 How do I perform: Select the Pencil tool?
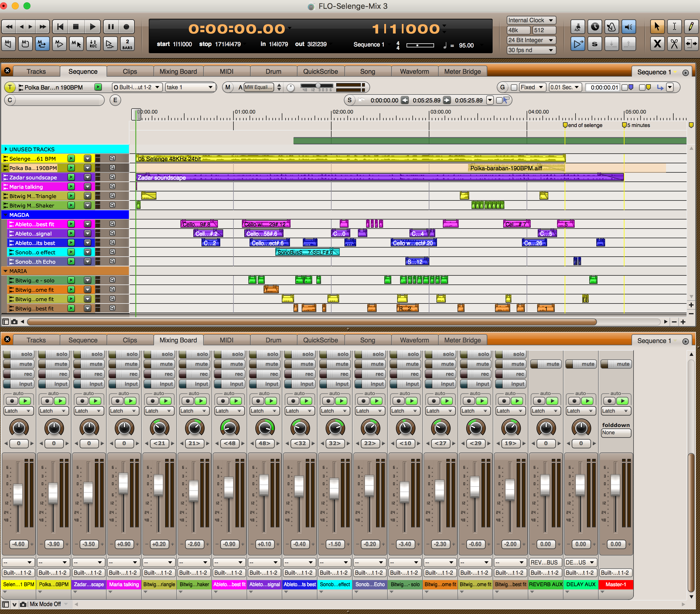[691, 27]
